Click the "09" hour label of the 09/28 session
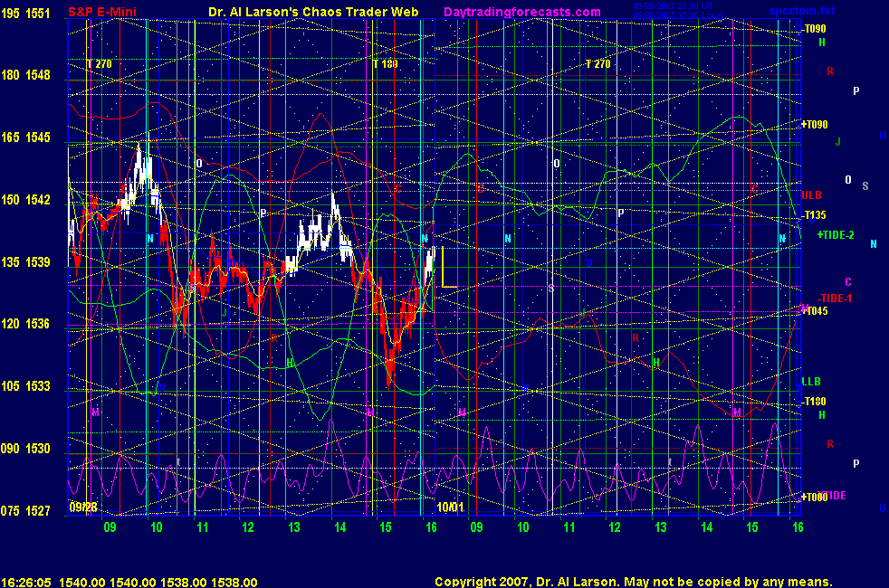 coord(110,527)
